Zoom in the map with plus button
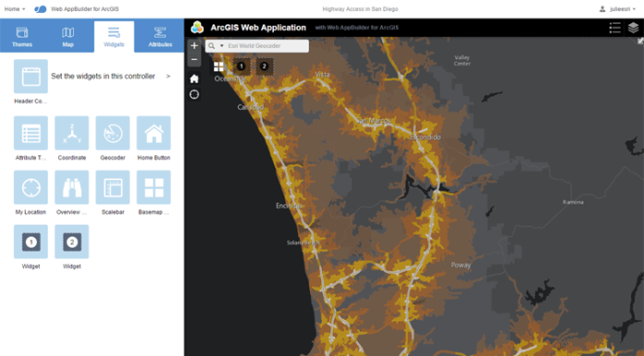644x356 pixels. pos(194,46)
